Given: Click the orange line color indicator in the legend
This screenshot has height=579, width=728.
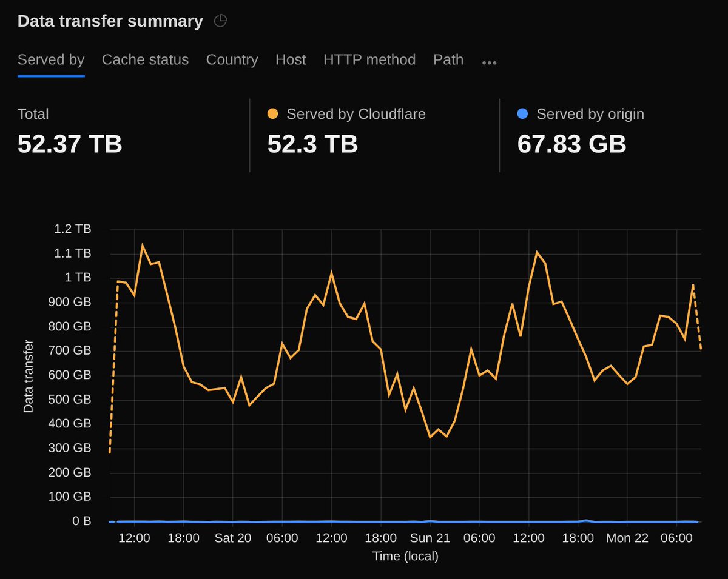Looking at the screenshot, I should tap(274, 113).
